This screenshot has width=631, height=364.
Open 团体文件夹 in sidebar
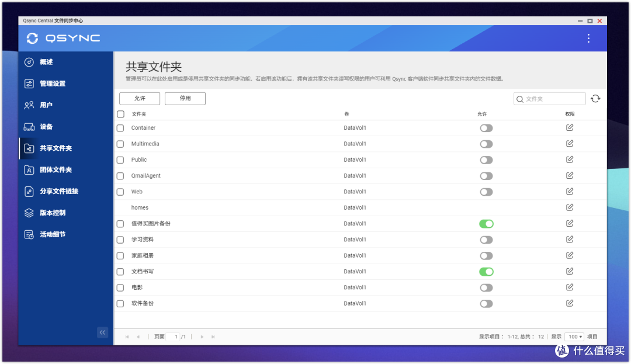pyautogui.click(x=66, y=170)
